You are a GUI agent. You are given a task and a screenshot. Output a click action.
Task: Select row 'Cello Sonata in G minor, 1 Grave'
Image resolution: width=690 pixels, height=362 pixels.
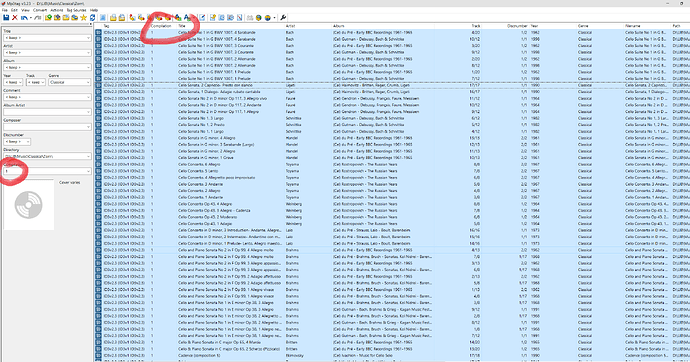[392, 157]
